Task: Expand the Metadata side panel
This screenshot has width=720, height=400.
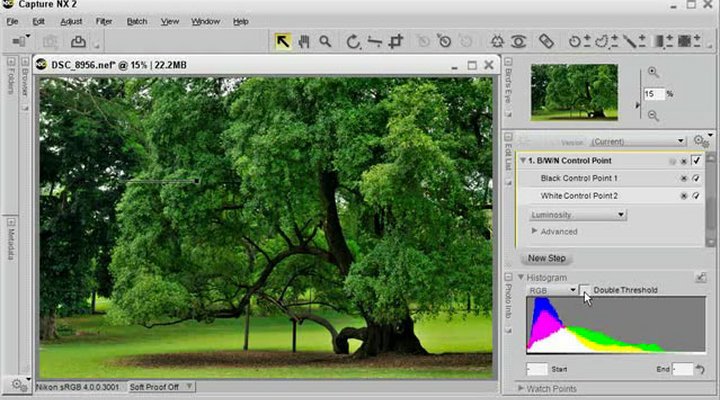Action: click(x=11, y=222)
